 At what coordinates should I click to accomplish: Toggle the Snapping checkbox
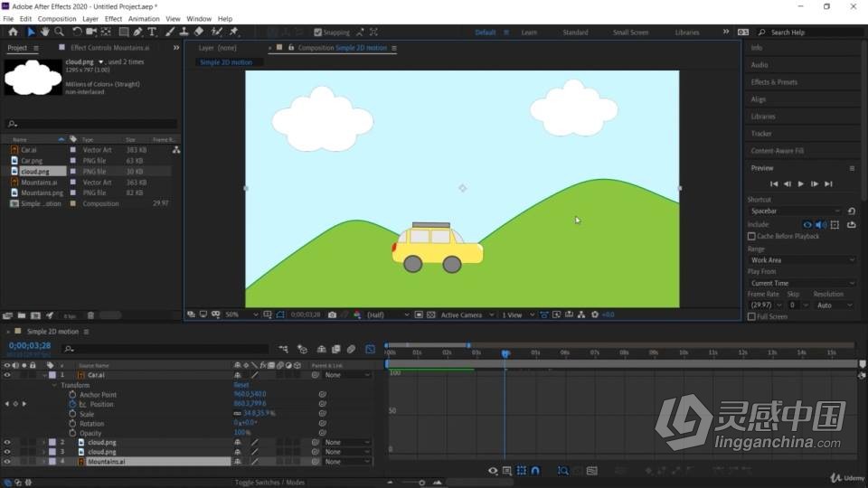317,33
